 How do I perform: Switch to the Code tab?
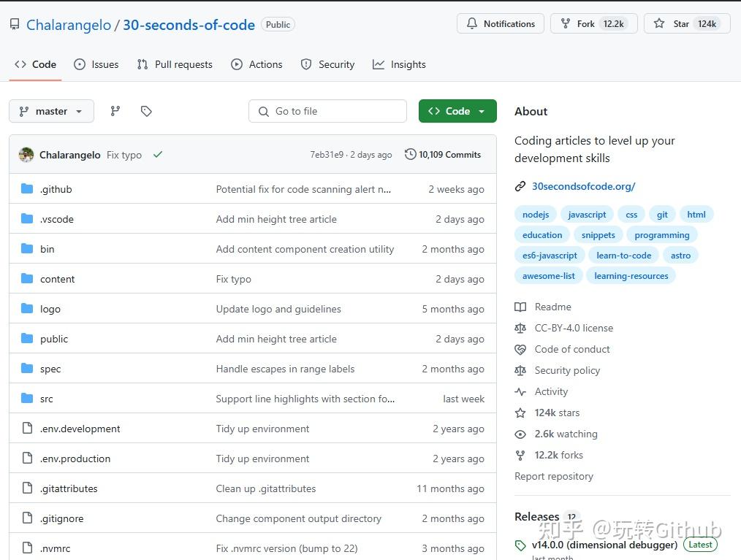36,64
